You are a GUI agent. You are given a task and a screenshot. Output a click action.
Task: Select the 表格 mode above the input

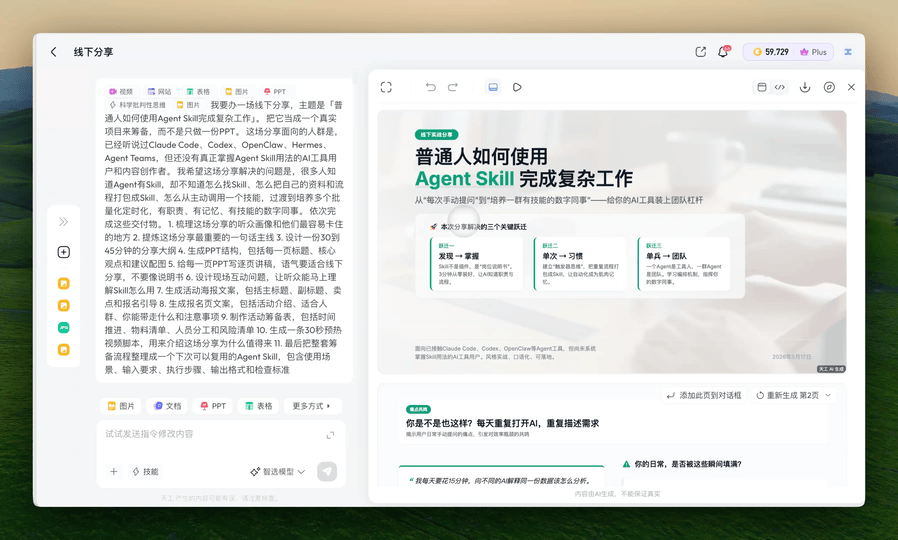(258, 406)
